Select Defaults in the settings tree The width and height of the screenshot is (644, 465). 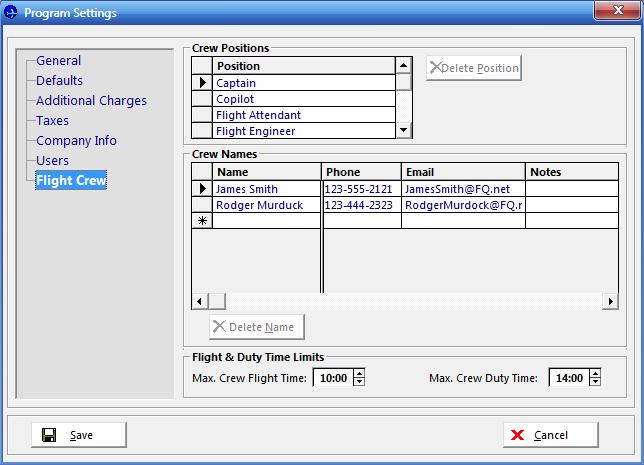[x=59, y=81]
